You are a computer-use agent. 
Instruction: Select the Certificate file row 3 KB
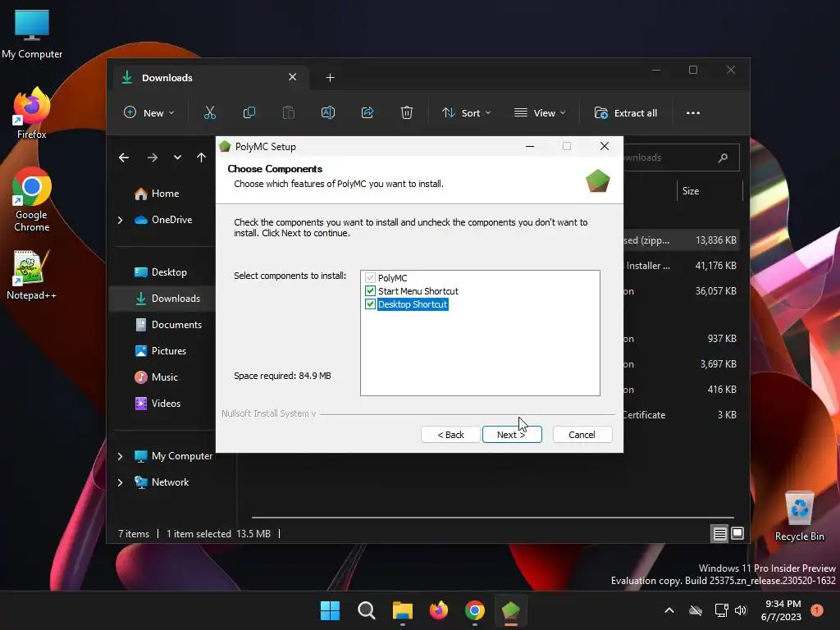(682, 415)
